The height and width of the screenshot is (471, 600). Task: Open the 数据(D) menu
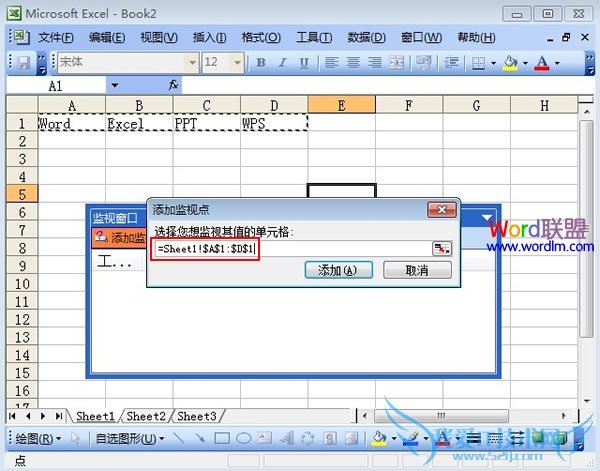click(366, 37)
